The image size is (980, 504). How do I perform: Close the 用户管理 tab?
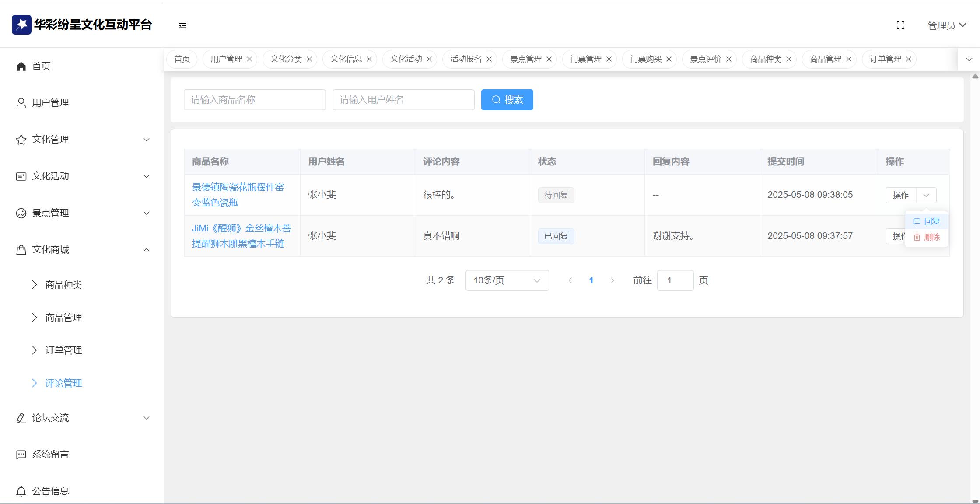(249, 59)
